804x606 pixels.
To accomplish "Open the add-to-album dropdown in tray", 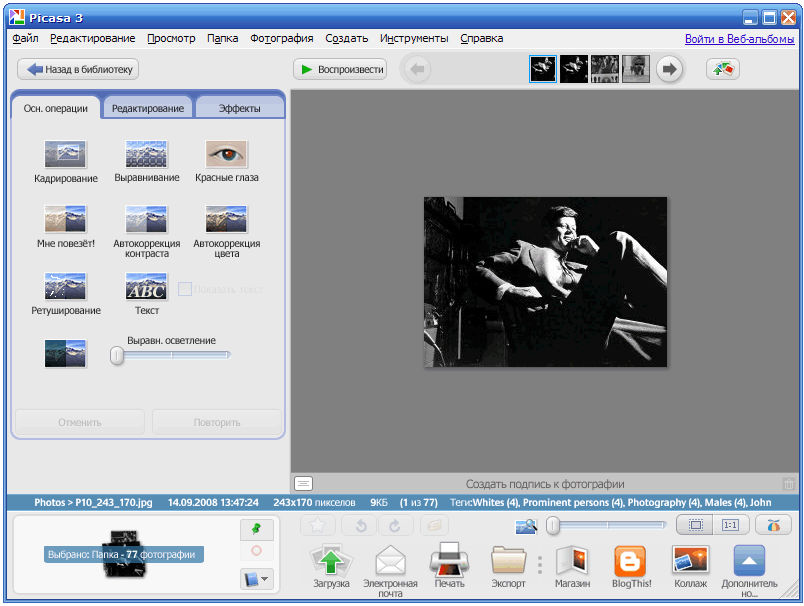I will tap(256, 578).
